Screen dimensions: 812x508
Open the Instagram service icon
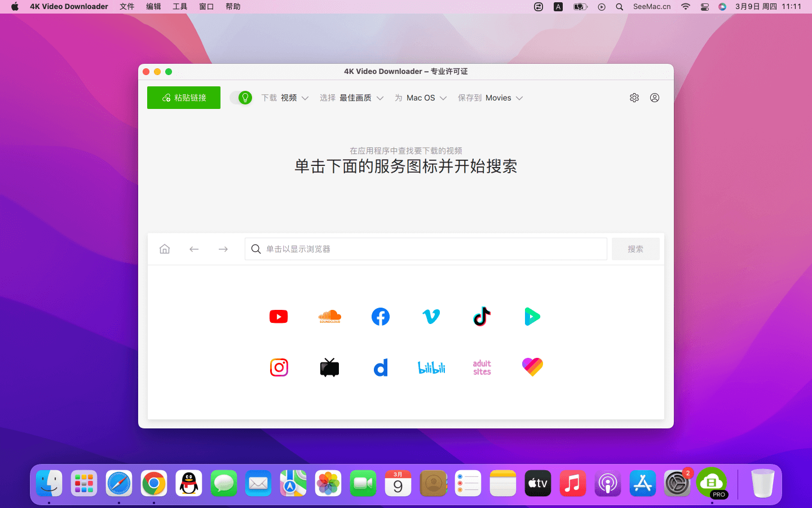279,367
